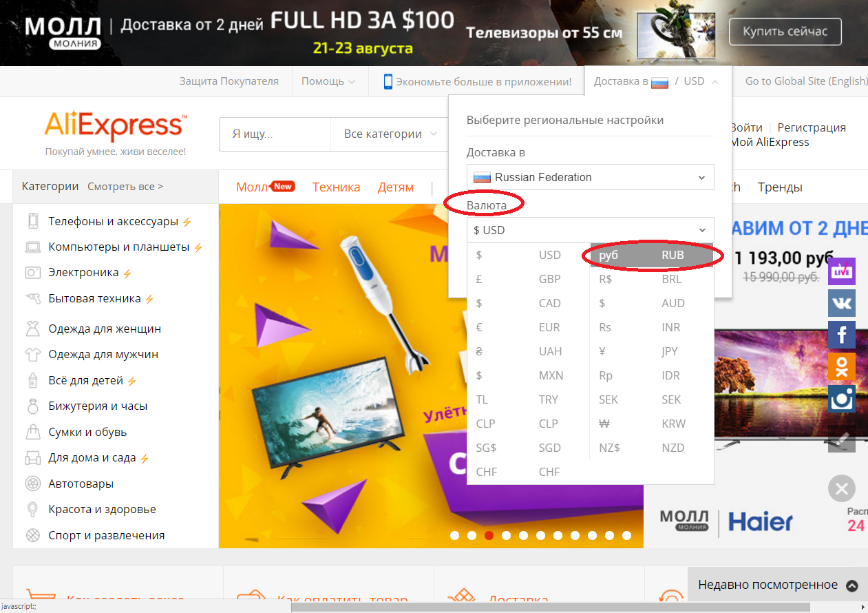Expand the Помощь help menu
The width and height of the screenshot is (868, 613).
328,81
